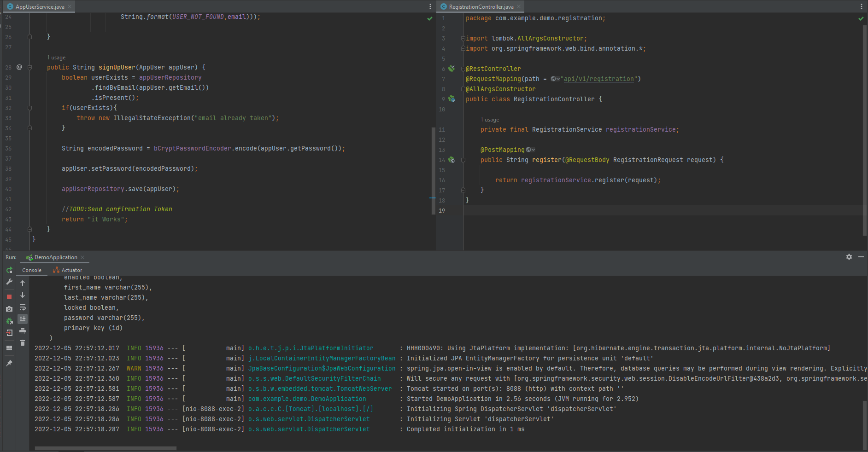Click o.s.web.servlet.DispatcherServlet link in last log line
The image size is (868, 452).
pos(309,429)
